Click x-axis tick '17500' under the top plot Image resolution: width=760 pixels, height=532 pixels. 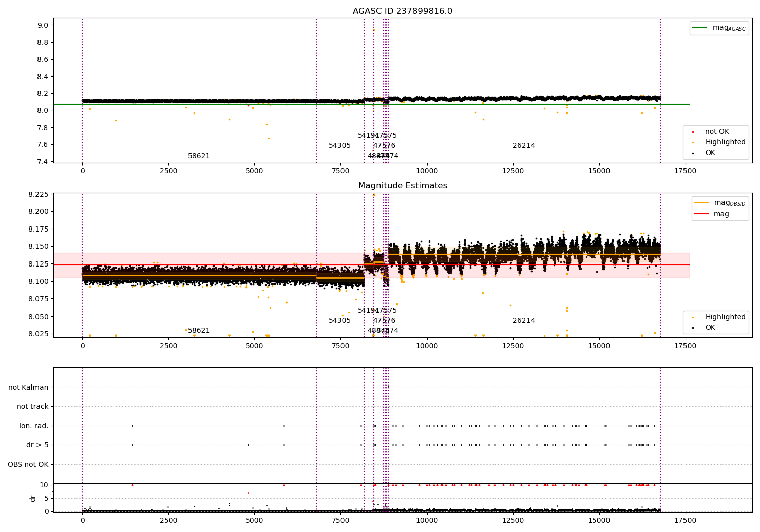pyautogui.click(x=686, y=171)
